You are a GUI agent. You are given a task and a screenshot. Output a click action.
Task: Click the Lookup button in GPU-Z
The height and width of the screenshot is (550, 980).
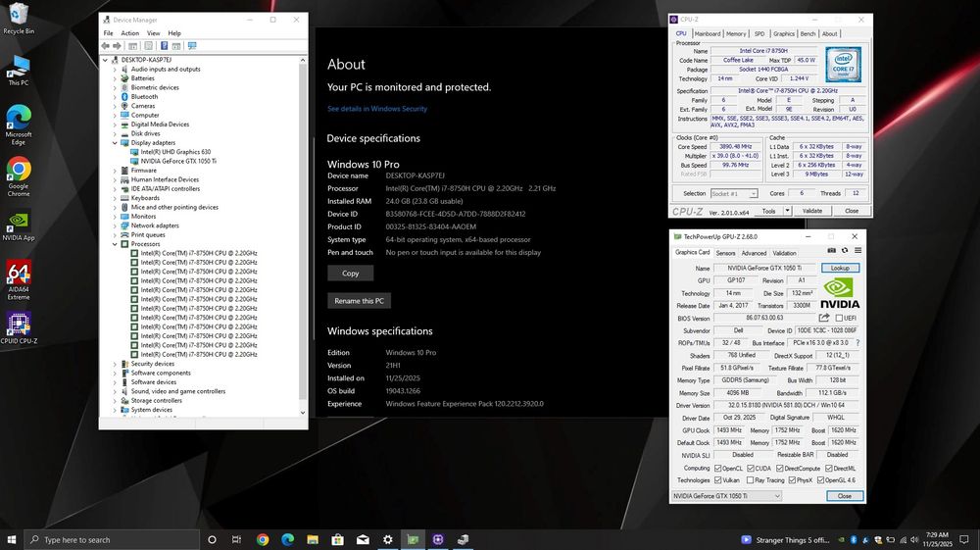(x=840, y=268)
